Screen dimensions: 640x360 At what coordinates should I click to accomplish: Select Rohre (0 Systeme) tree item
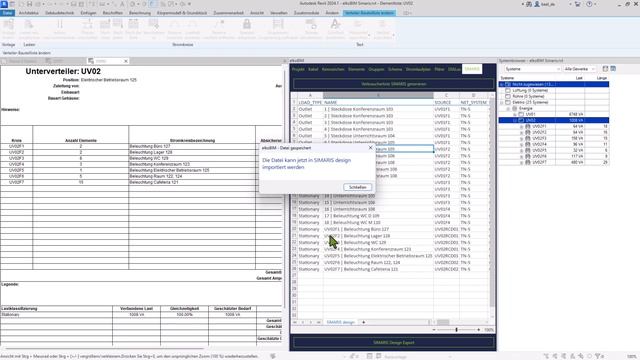528,96
